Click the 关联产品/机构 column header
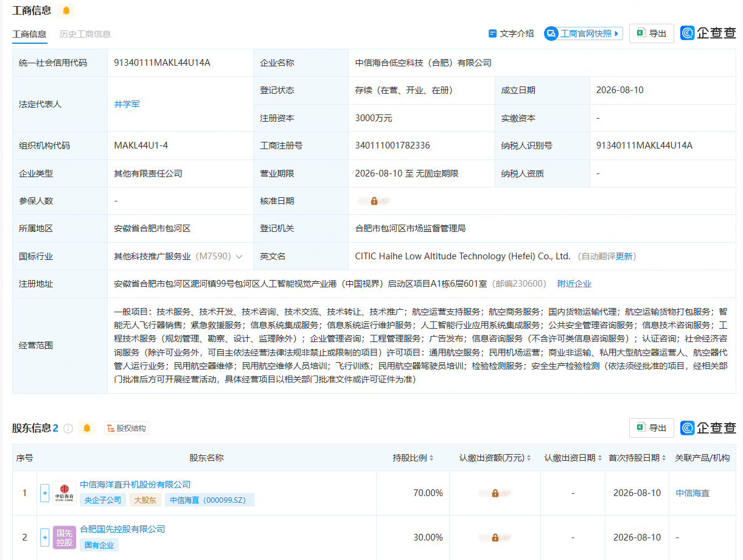Screen dimensions: 743x560 702,458
